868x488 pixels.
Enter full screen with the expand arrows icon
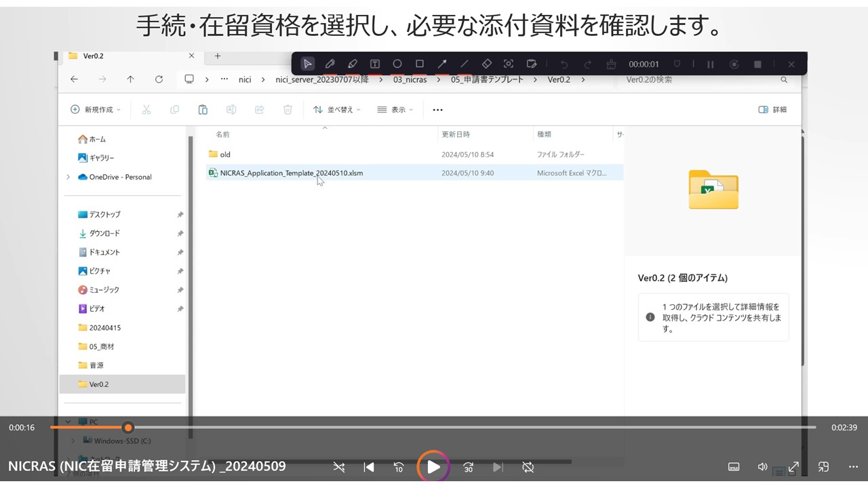(x=793, y=467)
